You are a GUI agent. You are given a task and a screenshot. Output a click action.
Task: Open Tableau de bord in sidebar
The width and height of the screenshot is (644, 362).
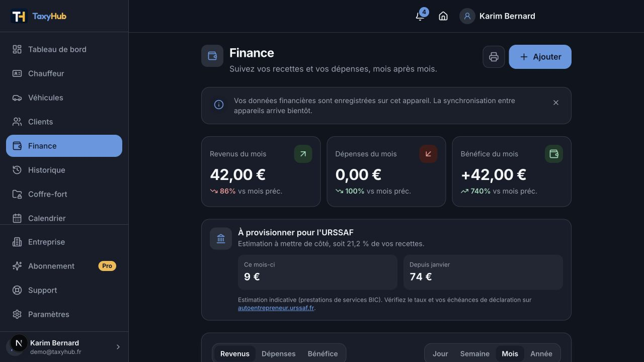click(64, 49)
